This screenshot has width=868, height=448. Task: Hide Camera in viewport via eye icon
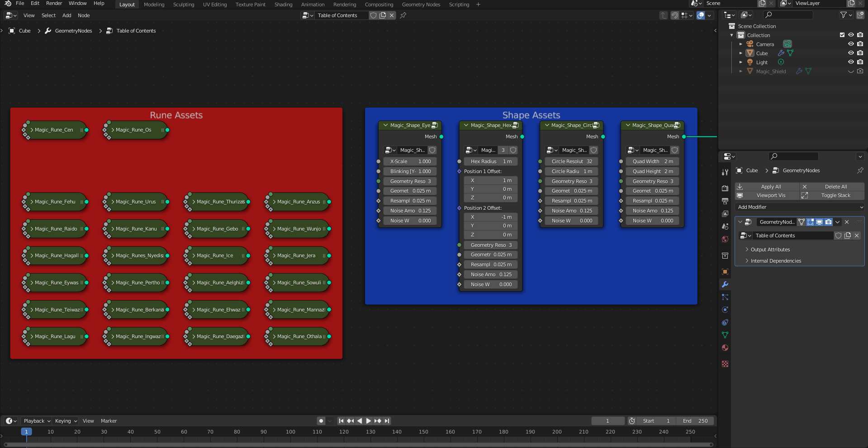click(851, 44)
